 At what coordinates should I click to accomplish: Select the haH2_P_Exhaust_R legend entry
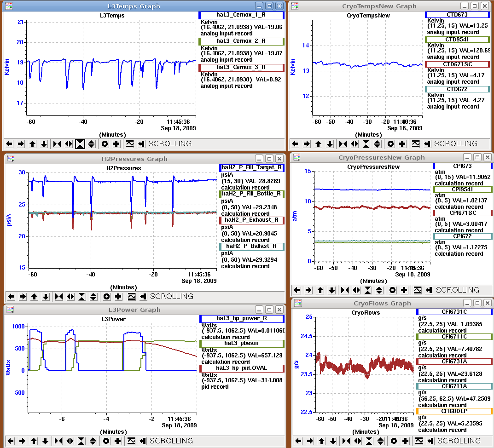(252, 220)
